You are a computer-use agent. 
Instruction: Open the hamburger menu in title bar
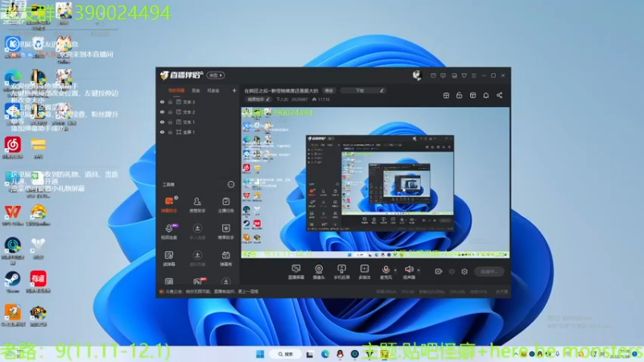coord(473,76)
